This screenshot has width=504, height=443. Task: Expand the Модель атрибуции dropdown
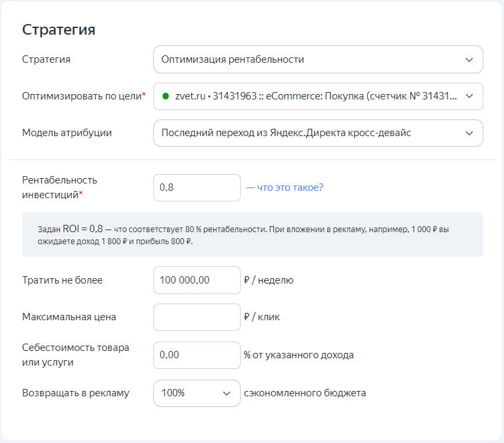click(318, 133)
